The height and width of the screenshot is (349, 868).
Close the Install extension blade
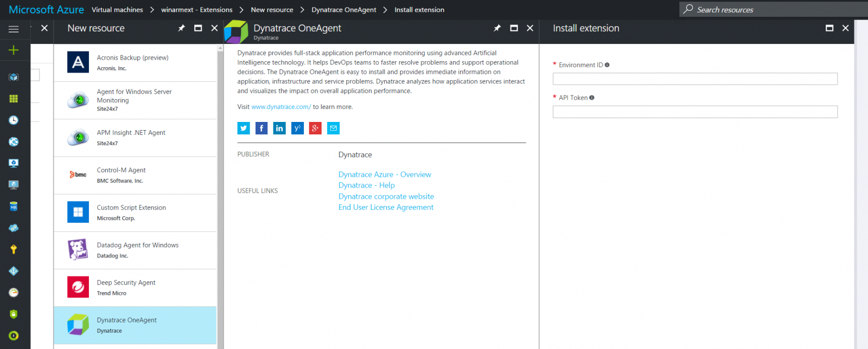tap(845, 28)
